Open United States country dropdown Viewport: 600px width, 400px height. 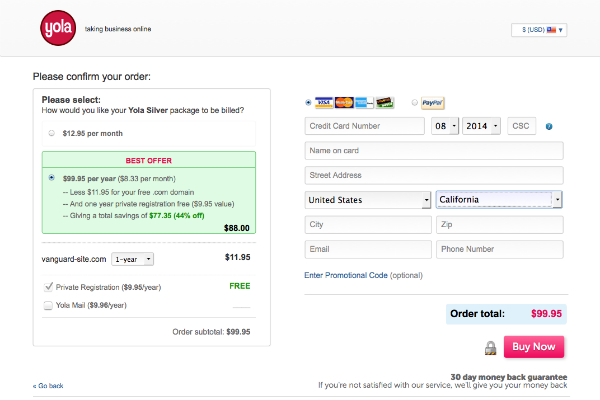(x=368, y=200)
